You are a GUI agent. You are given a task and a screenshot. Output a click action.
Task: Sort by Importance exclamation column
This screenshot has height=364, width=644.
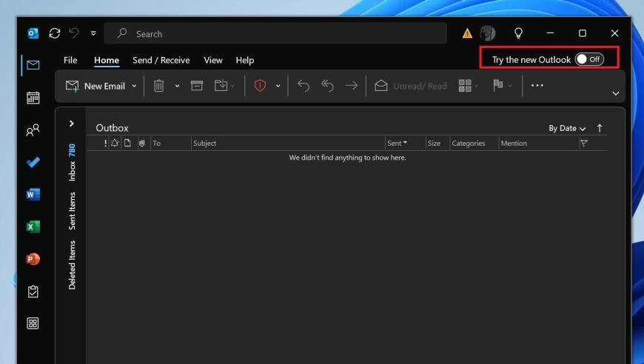pyautogui.click(x=106, y=144)
